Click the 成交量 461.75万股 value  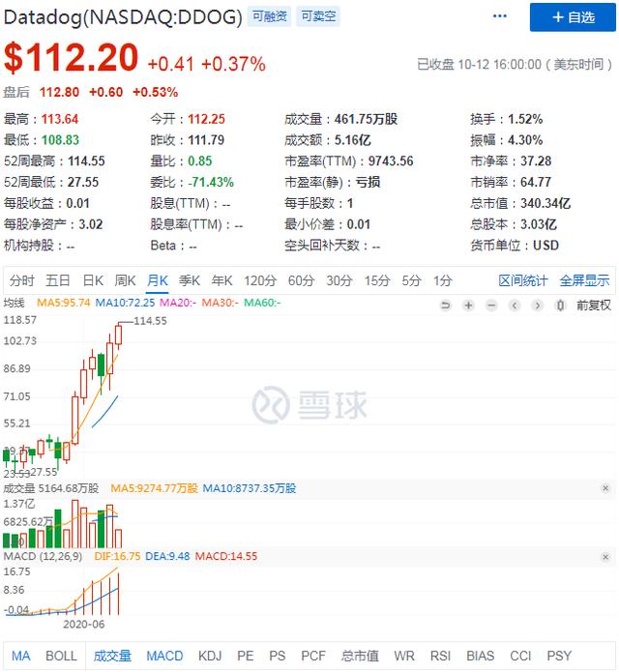point(366,119)
